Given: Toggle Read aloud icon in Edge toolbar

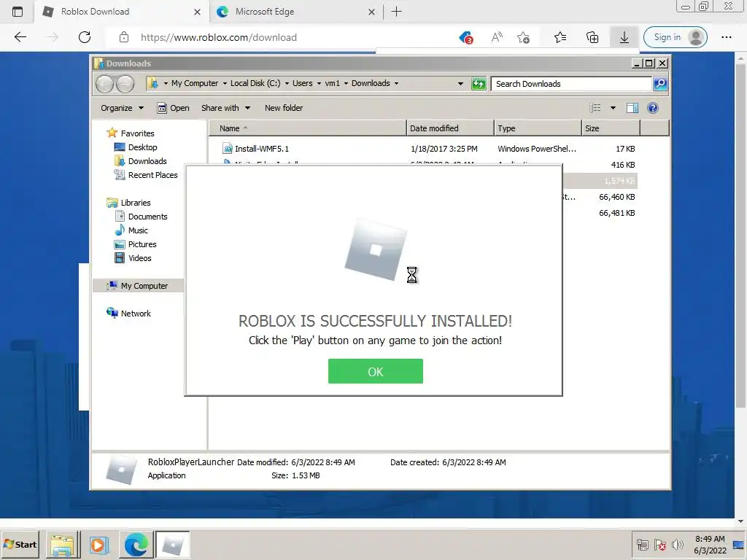Looking at the screenshot, I should (x=497, y=37).
